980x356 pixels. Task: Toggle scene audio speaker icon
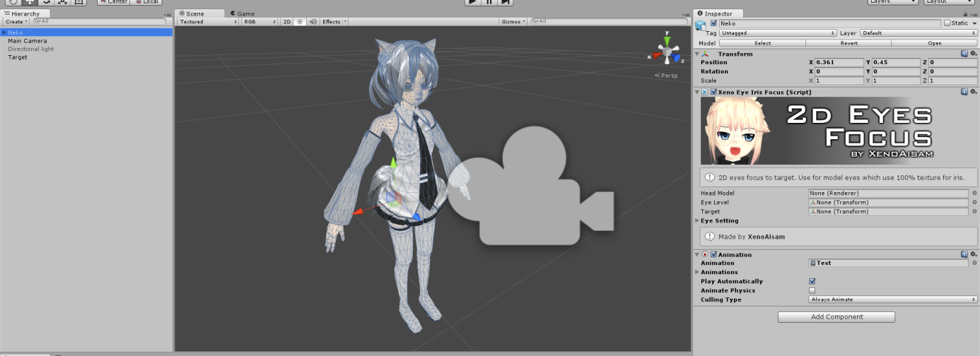click(313, 22)
